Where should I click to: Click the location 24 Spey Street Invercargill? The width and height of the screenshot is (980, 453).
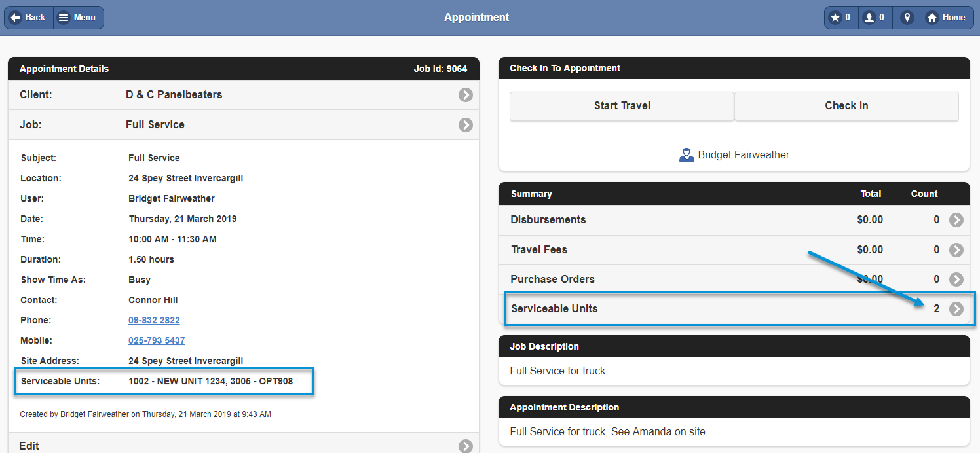tap(186, 178)
